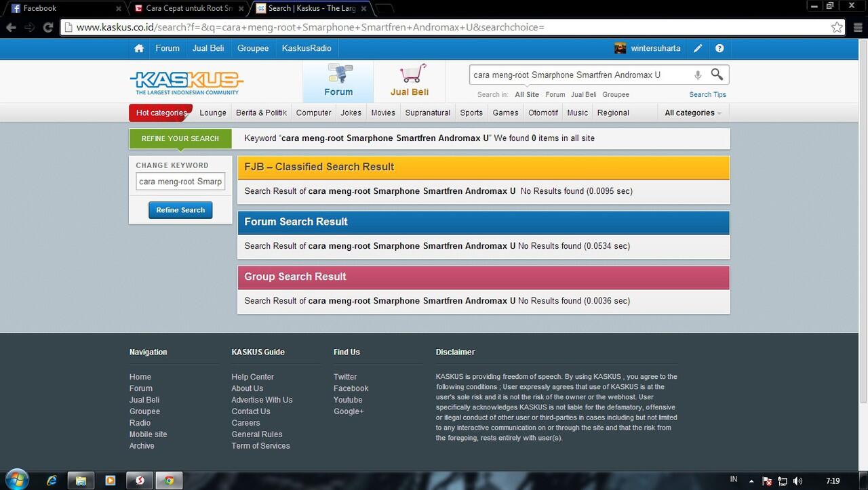Open the Movies category
The height and width of the screenshot is (490, 868).
tap(383, 113)
